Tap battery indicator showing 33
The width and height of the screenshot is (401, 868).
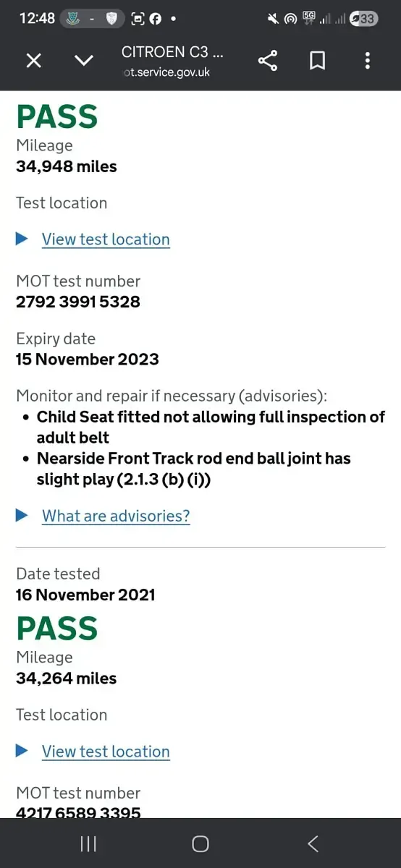pos(363,19)
